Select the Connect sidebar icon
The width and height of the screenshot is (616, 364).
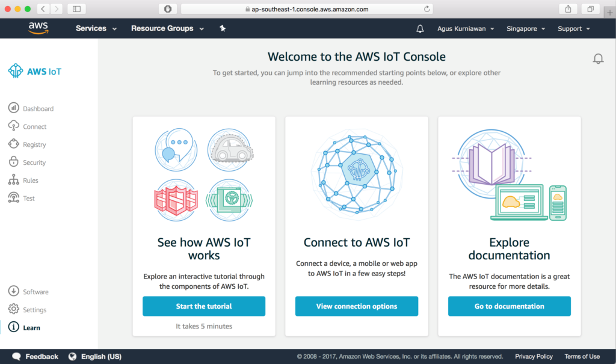[x=34, y=126]
